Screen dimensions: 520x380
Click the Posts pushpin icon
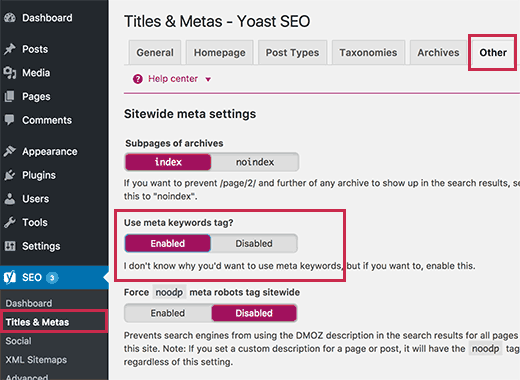(x=10, y=49)
